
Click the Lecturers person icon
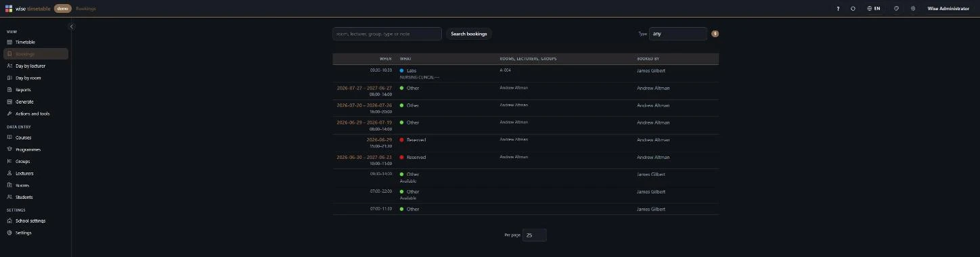coord(9,173)
